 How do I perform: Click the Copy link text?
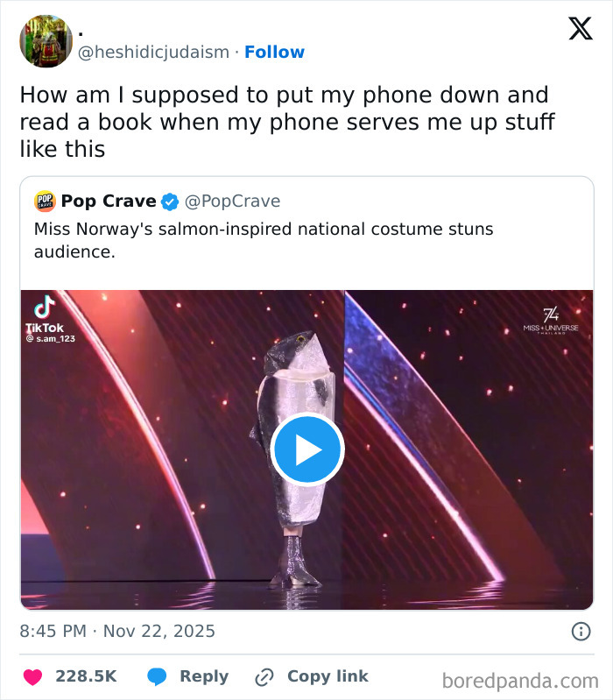click(x=328, y=676)
